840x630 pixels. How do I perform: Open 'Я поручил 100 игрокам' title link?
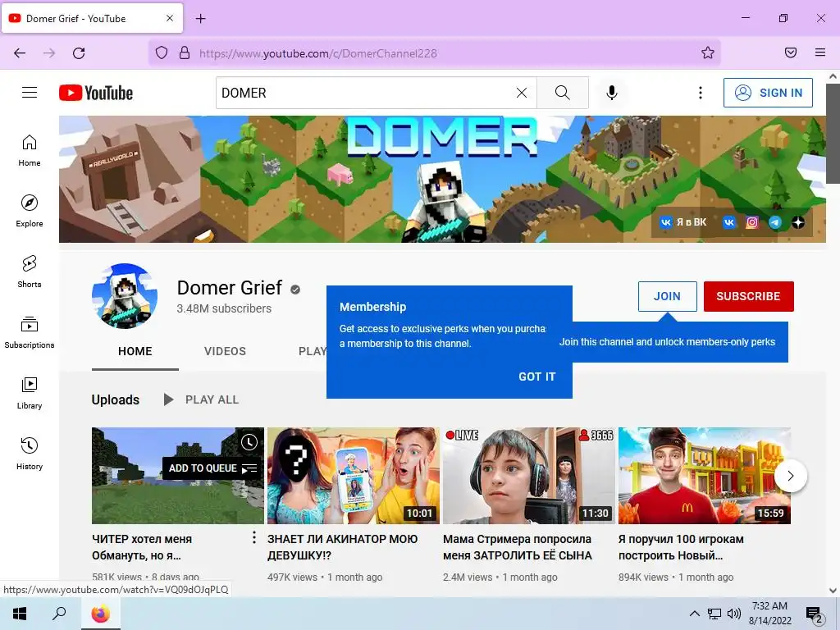tap(681, 547)
